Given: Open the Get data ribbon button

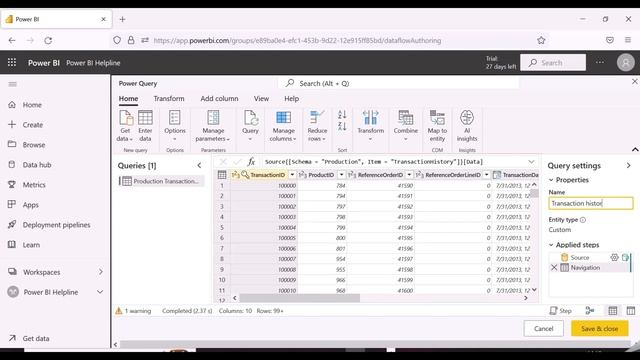Looking at the screenshot, I should [125, 126].
